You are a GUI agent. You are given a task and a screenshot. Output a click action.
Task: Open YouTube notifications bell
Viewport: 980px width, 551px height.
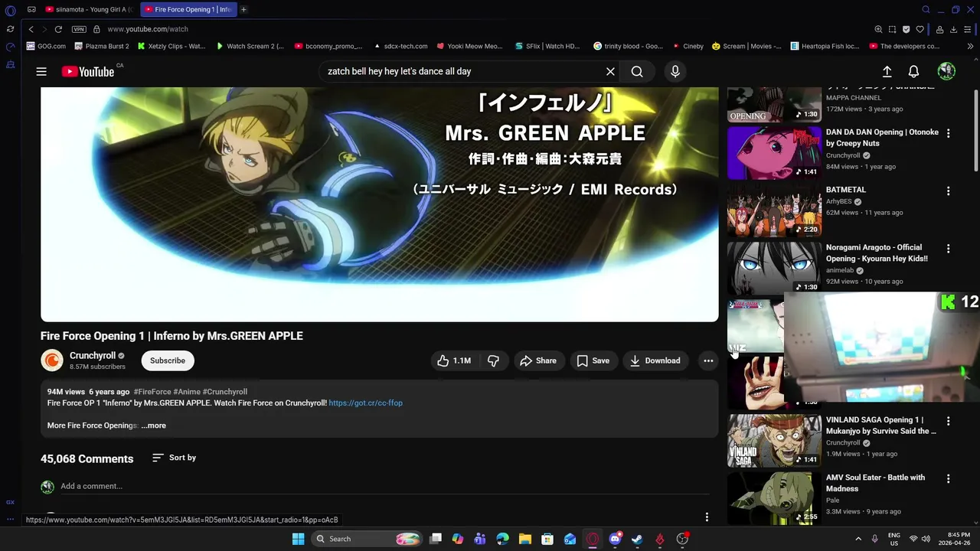(913, 71)
